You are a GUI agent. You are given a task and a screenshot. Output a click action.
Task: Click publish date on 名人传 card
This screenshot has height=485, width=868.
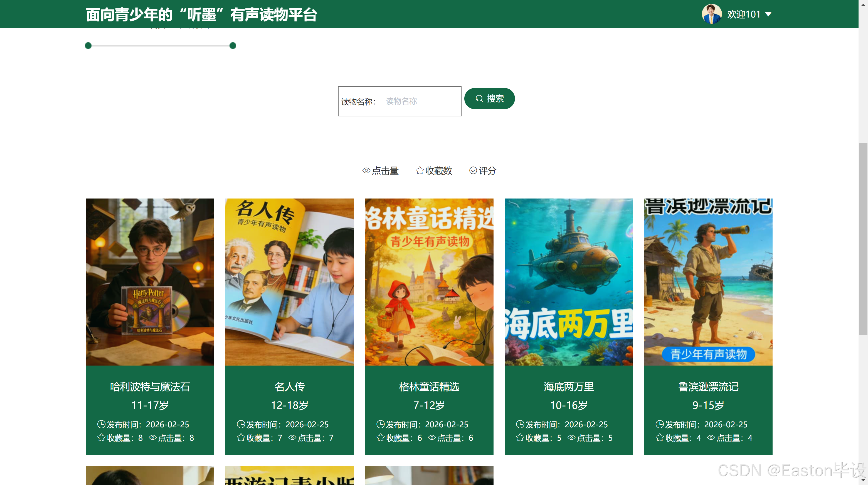click(283, 424)
